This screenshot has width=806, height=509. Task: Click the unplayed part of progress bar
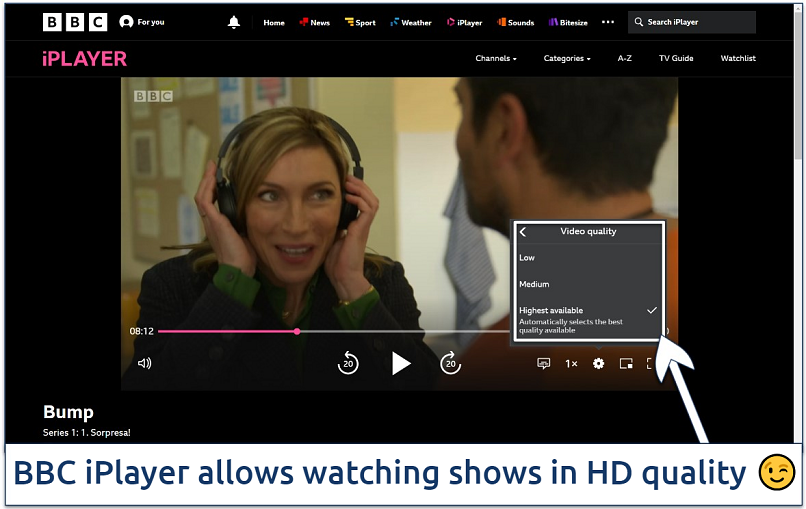(406, 332)
